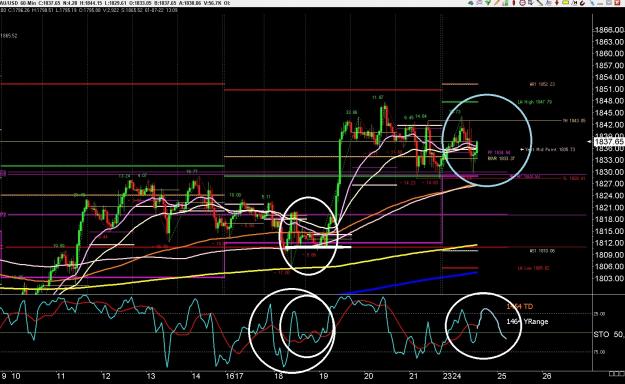Click the 1824.00 price axis label
Image resolution: width=625 pixels, height=384 pixels.
pyautogui.click(x=609, y=196)
